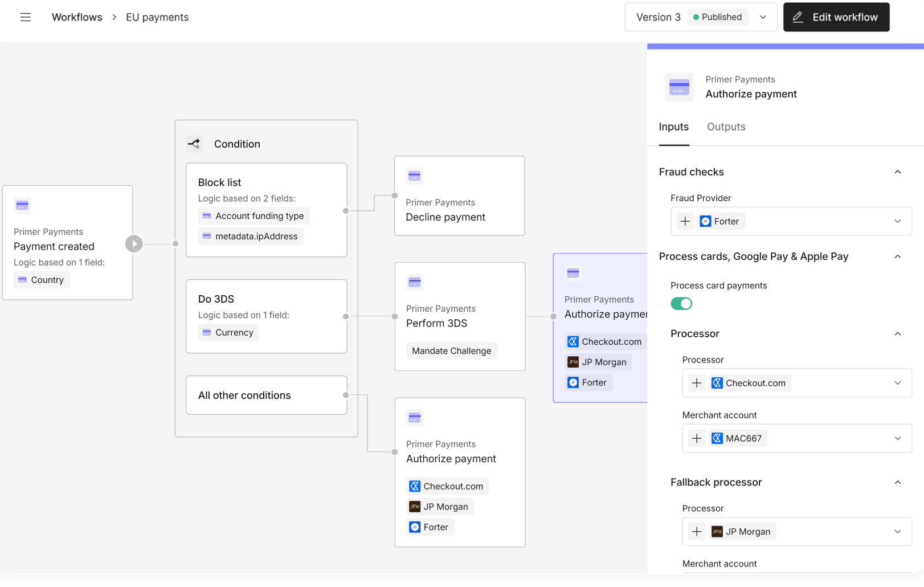
Task: Click card icon on bottom Authorize payment node
Action: click(x=415, y=418)
